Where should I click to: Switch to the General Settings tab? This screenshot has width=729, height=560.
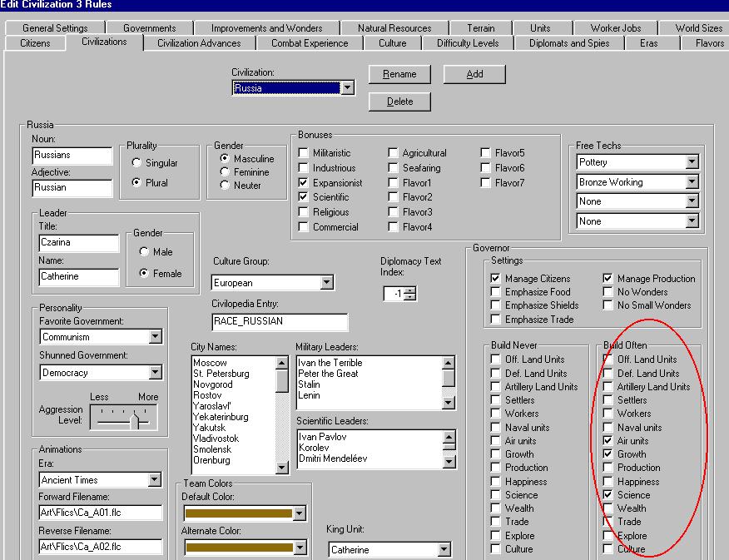55,28
